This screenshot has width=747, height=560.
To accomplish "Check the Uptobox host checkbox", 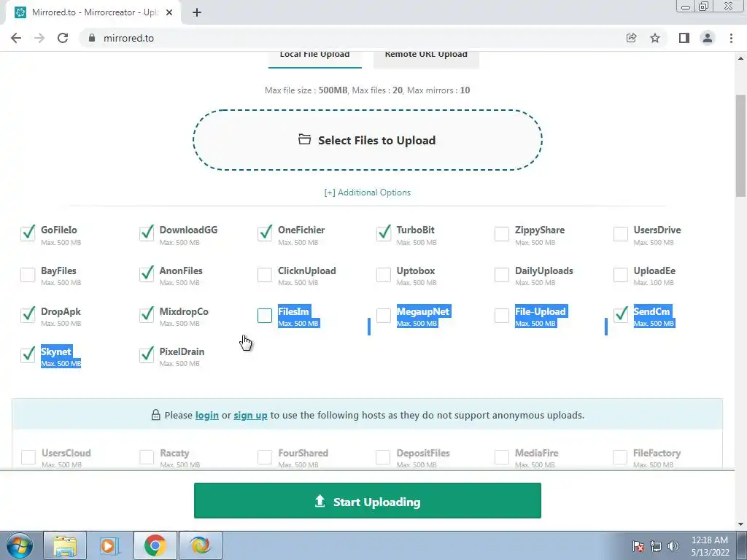I will point(383,275).
